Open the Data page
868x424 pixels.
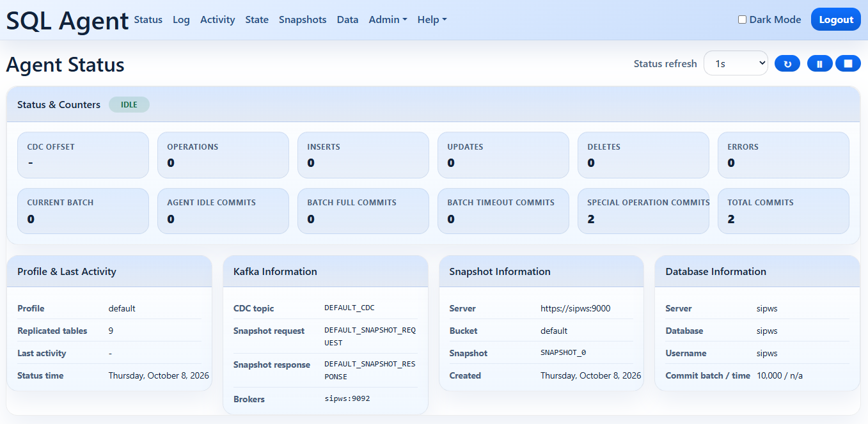point(347,19)
